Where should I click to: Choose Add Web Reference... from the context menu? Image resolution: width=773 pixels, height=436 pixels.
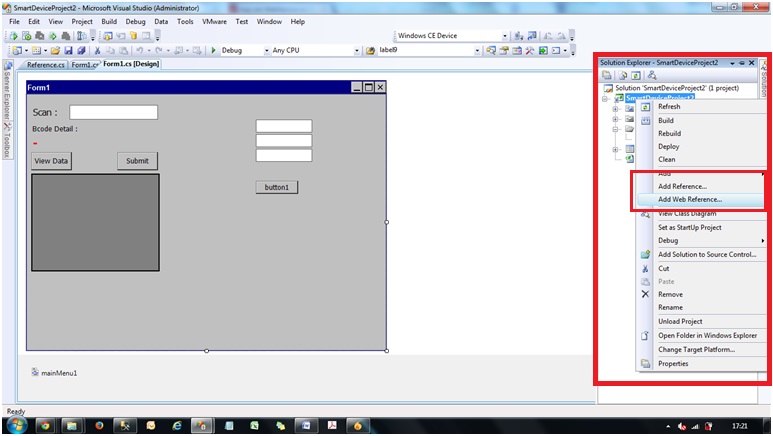pos(700,200)
